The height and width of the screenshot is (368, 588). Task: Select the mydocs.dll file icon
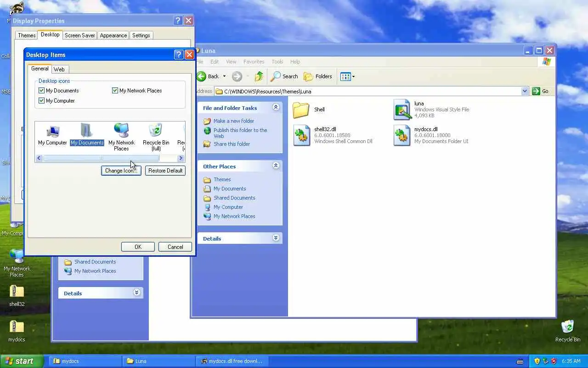click(x=402, y=135)
